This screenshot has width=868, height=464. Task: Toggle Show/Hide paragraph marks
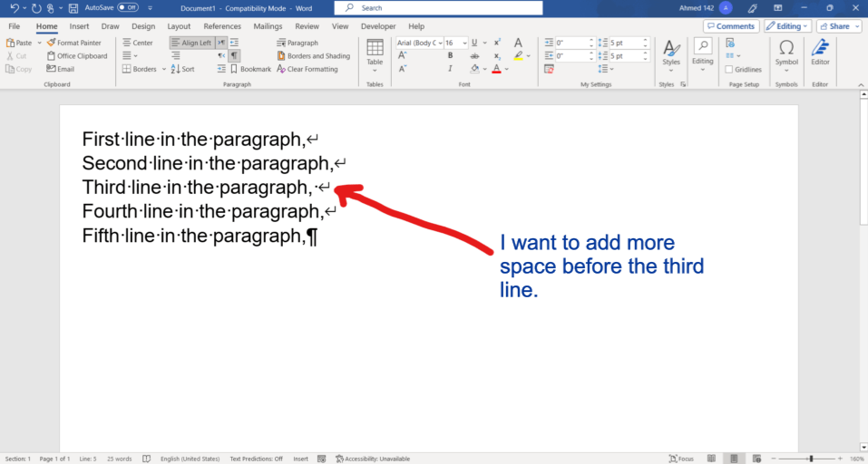[x=234, y=56]
